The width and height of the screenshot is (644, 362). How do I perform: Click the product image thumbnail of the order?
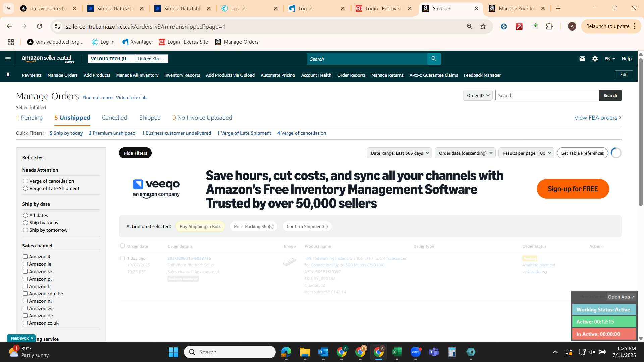click(x=289, y=262)
